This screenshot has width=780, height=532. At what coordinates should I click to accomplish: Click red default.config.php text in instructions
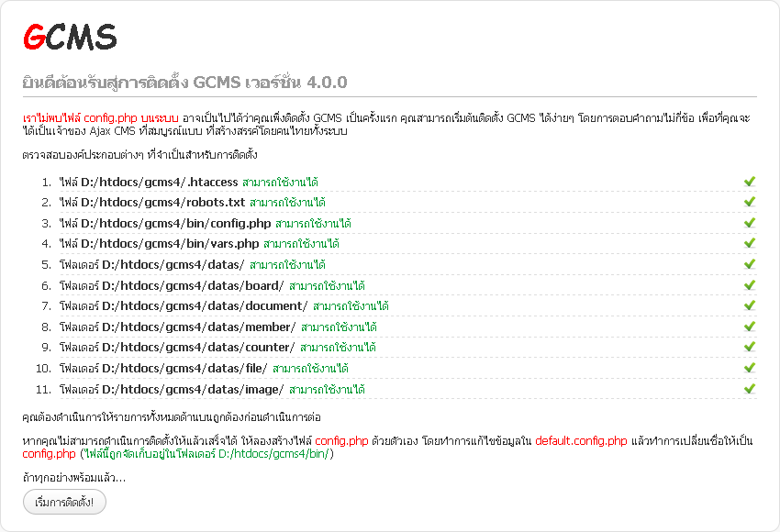click(x=581, y=441)
